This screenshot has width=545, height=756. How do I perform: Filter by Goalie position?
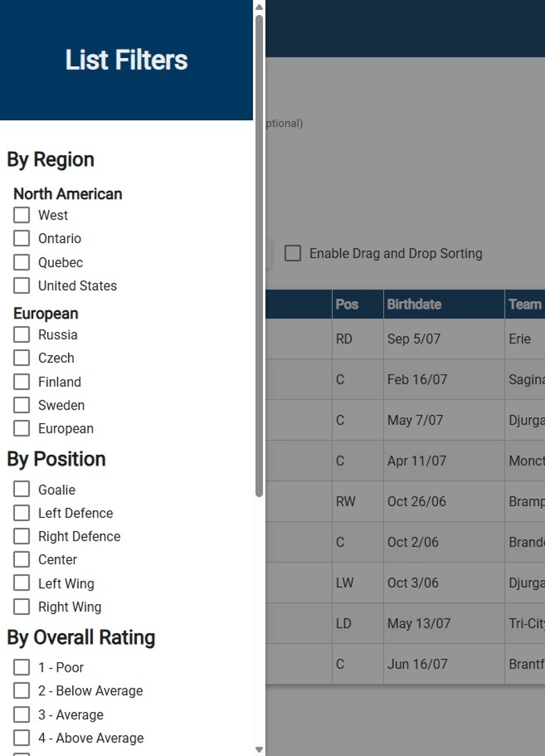pyautogui.click(x=21, y=489)
